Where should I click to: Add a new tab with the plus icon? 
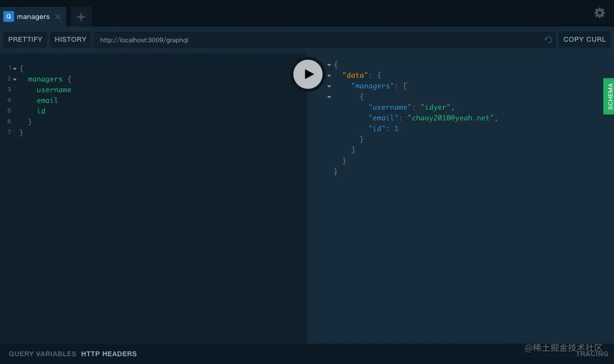pos(81,17)
